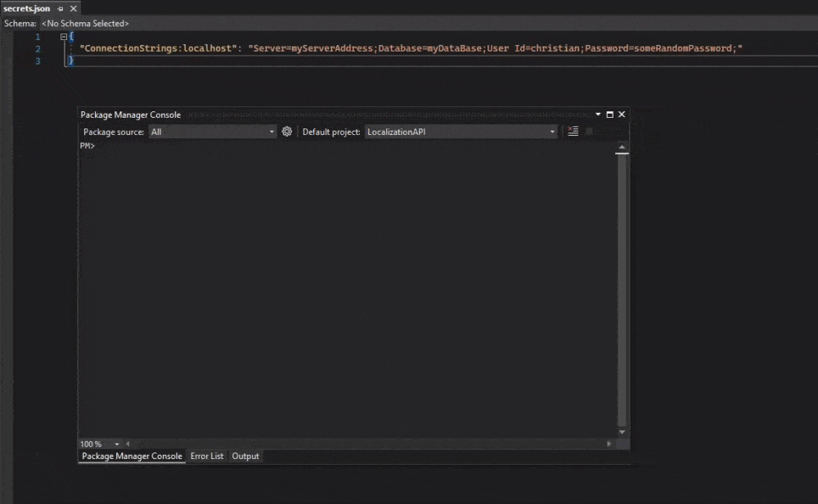This screenshot has width=818, height=504.
Task: Switch to the Error List tab
Action: pyautogui.click(x=206, y=456)
